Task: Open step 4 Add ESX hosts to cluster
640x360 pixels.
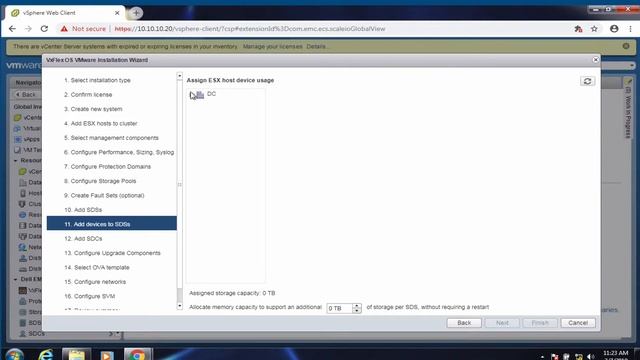Action: [100, 123]
